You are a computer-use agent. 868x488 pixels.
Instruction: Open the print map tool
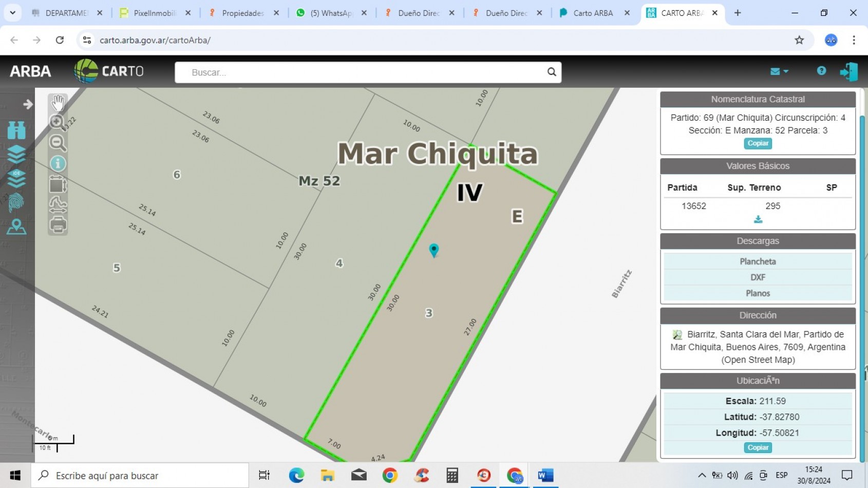(x=58, y=224)
